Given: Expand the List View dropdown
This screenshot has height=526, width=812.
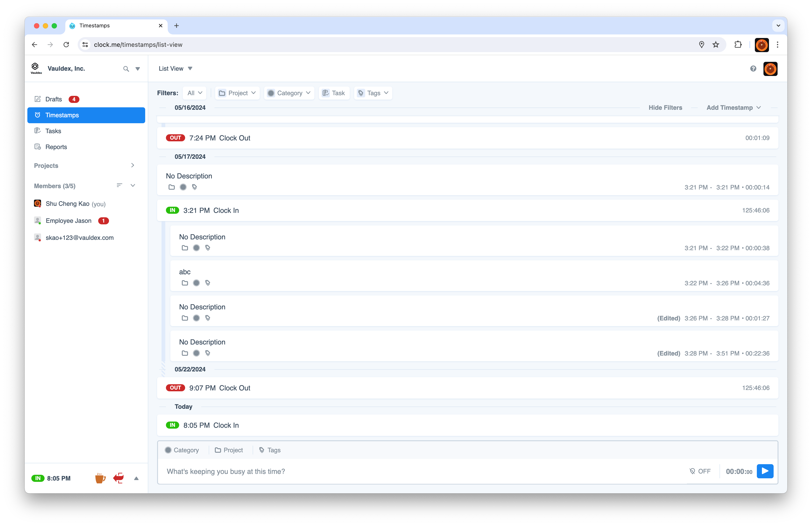Looking at the screenshot, I should click(x=191, y=68).
